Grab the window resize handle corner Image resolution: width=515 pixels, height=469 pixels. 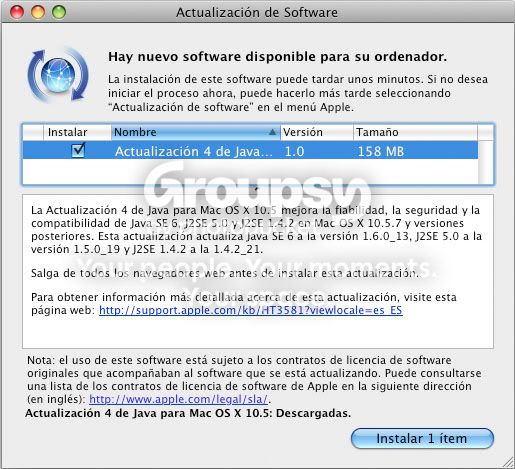508,462
